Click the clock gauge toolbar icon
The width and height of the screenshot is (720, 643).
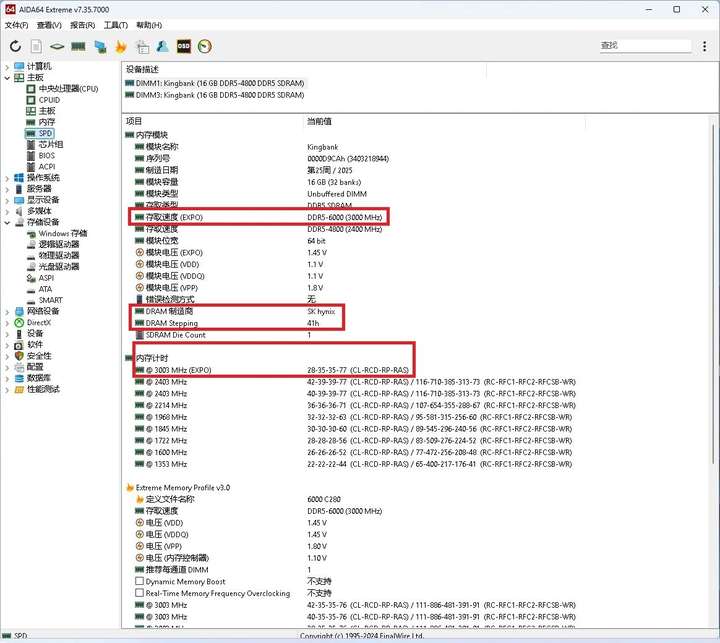click(205, 46)
